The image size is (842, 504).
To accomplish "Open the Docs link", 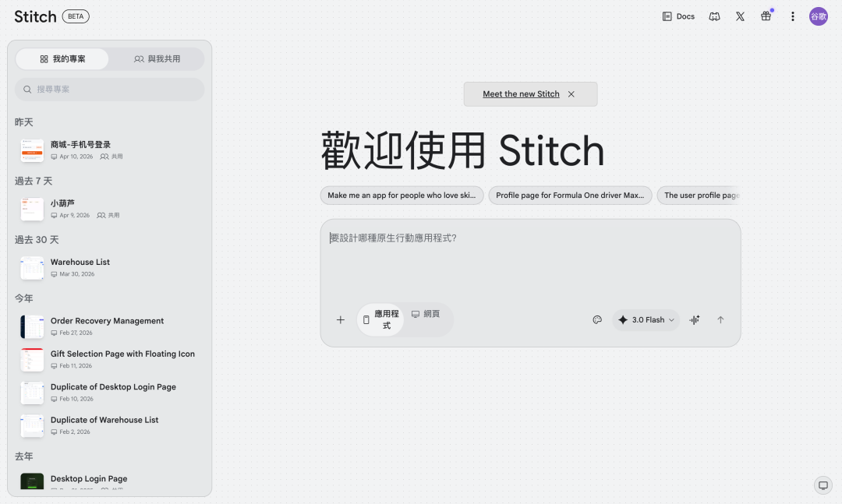I will (678, 16).
